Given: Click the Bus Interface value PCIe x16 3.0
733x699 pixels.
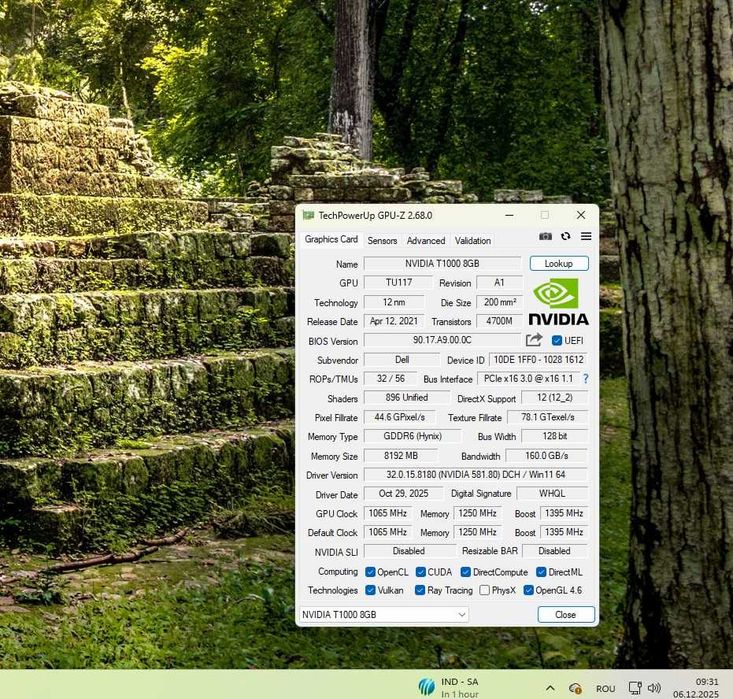Looking at the screenshot, I should click(528, 378).
